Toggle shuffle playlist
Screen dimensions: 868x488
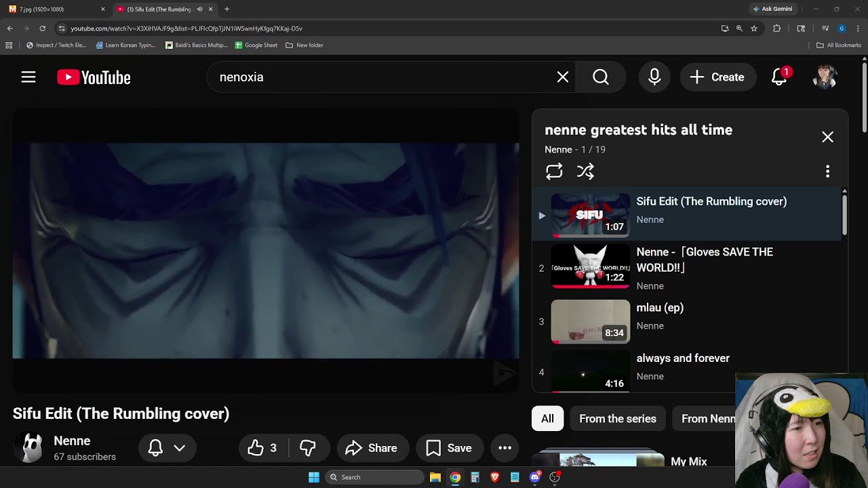(585, 171)
